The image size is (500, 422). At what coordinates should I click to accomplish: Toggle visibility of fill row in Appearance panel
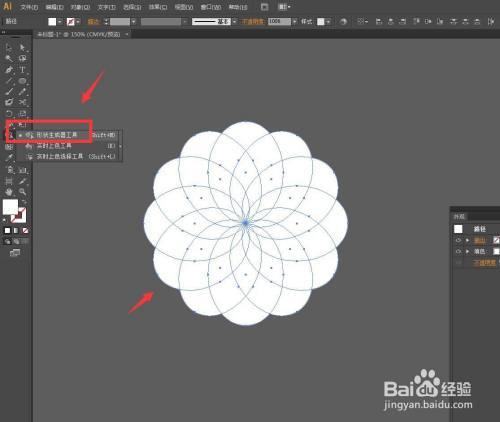(458, 251)
